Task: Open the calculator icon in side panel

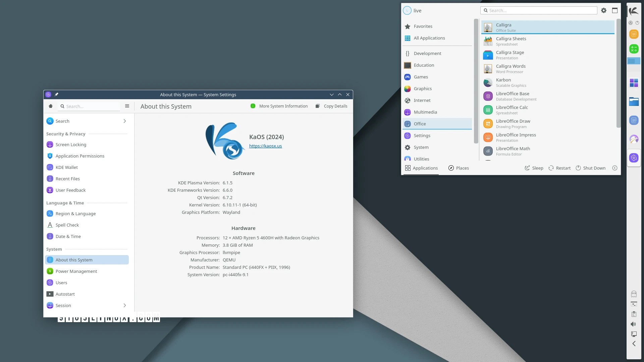Action: [634, 49]
